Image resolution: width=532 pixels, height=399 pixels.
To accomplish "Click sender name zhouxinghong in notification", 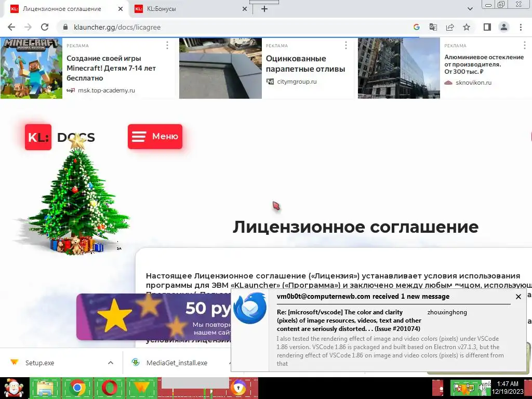I will pos(447,312).
